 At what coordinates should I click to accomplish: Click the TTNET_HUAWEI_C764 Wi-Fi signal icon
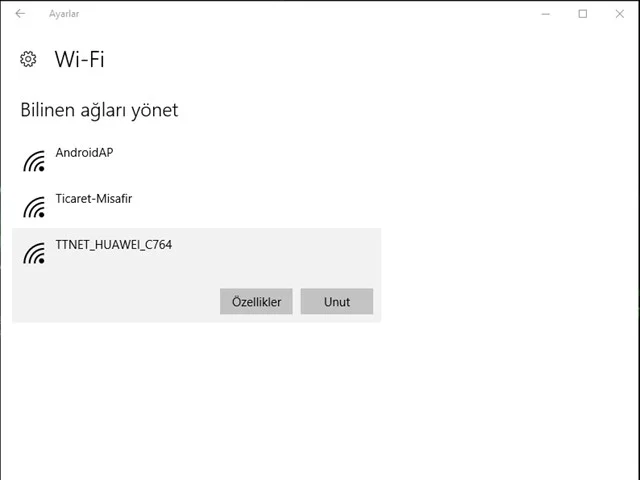tap(34, 253)
